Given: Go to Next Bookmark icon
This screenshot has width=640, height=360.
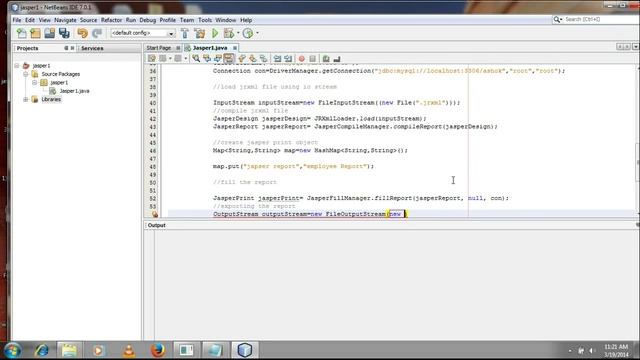Looking at the screenshot, I should coord(253,58).
